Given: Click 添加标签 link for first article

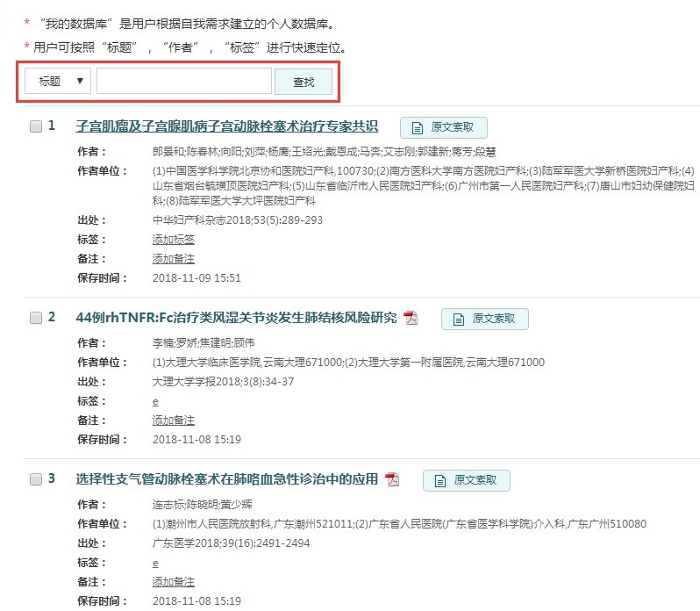Looking at the screenshot, I should click(174, 240).
